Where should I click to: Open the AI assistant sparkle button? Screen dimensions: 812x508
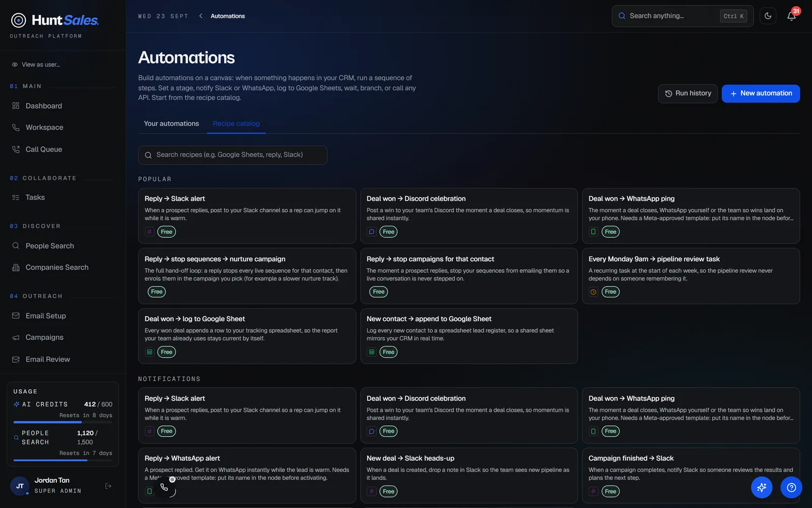(x=762, y=488)
